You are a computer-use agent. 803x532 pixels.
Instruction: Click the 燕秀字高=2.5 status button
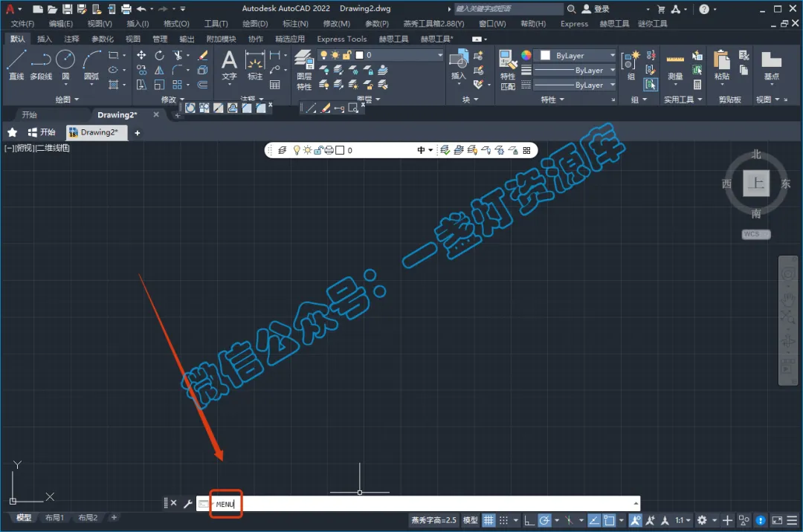(x=433, y=520)
